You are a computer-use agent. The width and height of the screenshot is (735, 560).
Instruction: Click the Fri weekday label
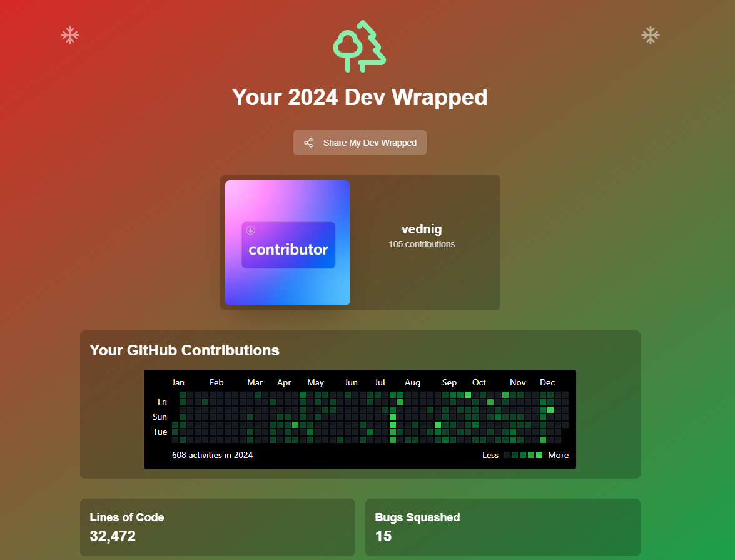[162, 402]
